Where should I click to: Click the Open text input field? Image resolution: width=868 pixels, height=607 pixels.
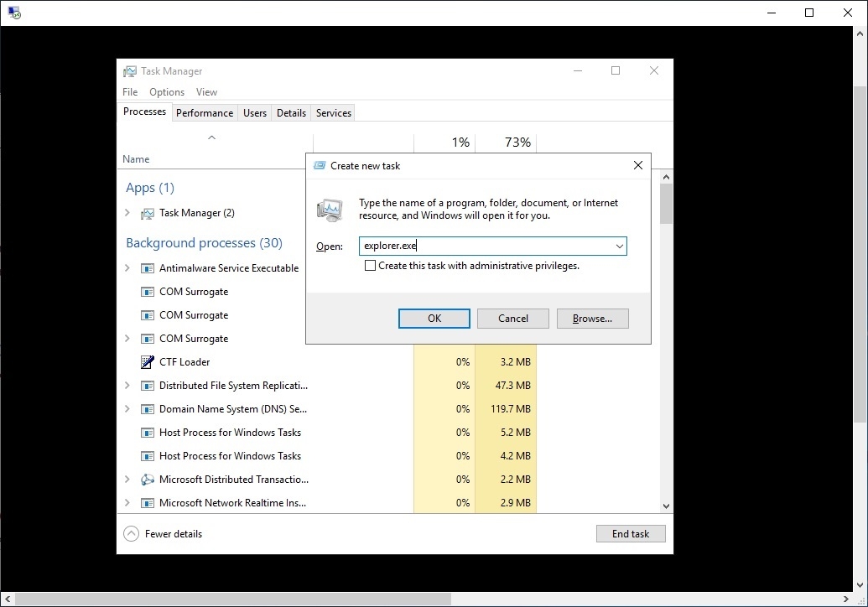pyautogui.click(x=485, y=246)
